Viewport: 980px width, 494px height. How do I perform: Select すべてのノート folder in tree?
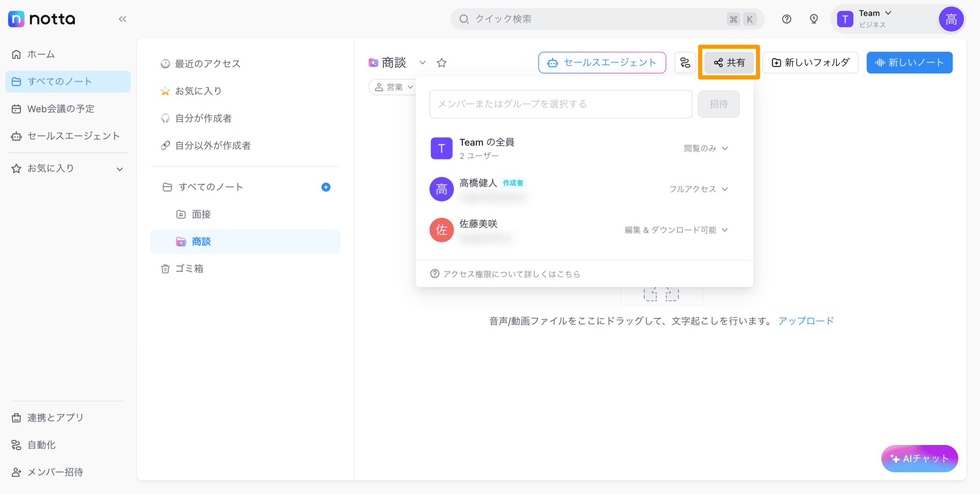[x=245, y=187]
